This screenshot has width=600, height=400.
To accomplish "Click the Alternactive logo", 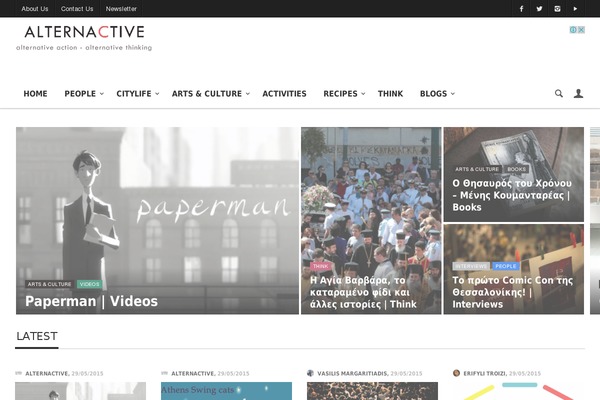I will 84,38.
